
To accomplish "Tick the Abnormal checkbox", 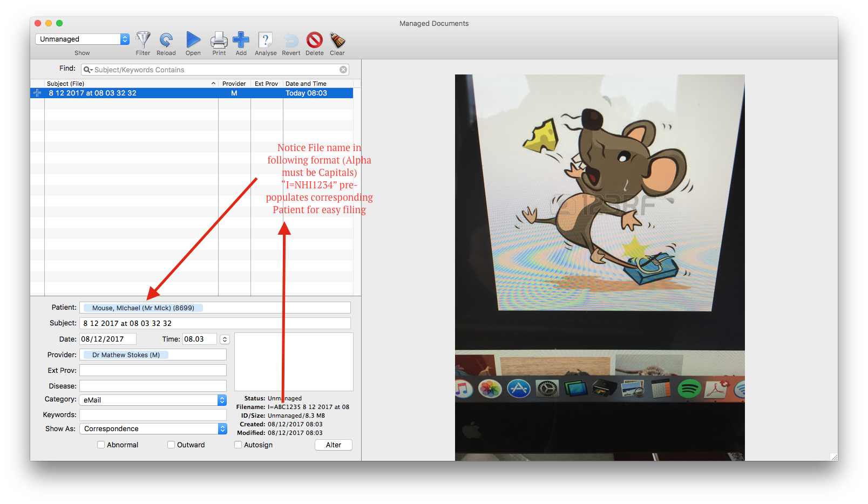I will tap(101, 445).
